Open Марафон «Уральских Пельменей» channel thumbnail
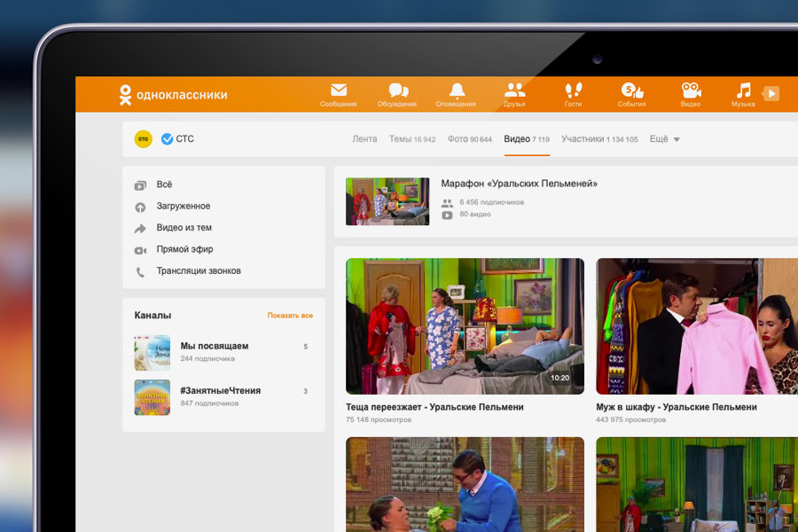This screenshot has height=532, width=798. coord(387,201)
